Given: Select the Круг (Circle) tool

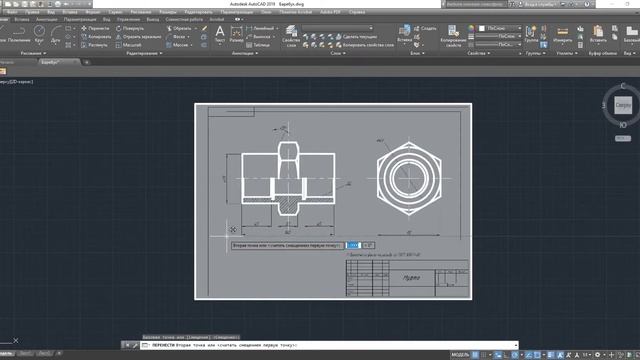Looking at the screenshot, I should pyautogui.click(x=39, y=33).
